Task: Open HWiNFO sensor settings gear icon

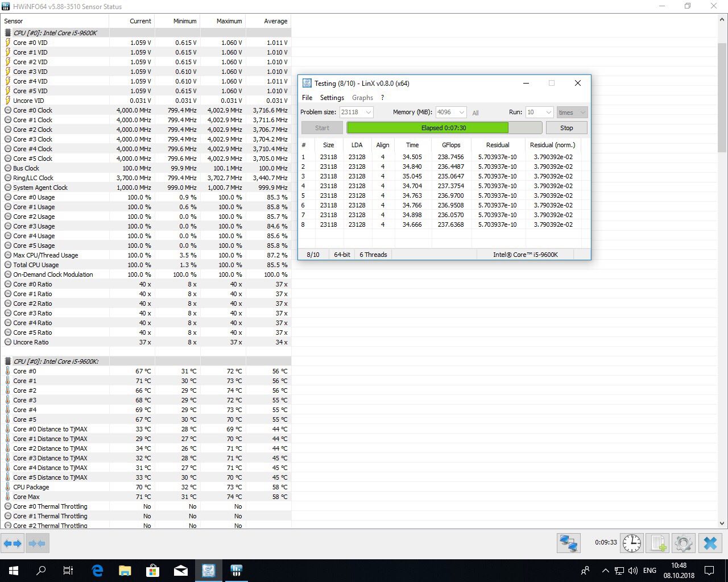Action: tap(684, 543)
